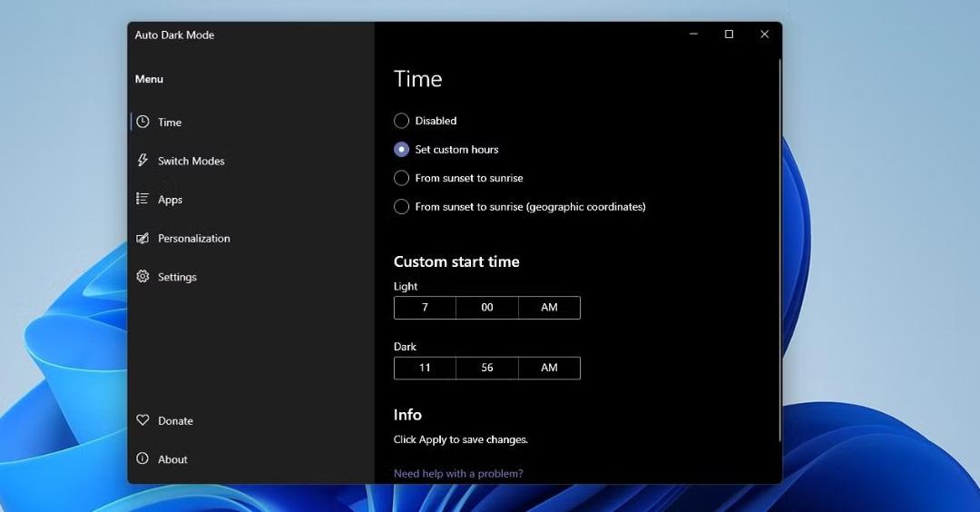Screen dimensions: 980x512
Task: Click the lightning bolt Switch Modes icon
Action: 142,160
